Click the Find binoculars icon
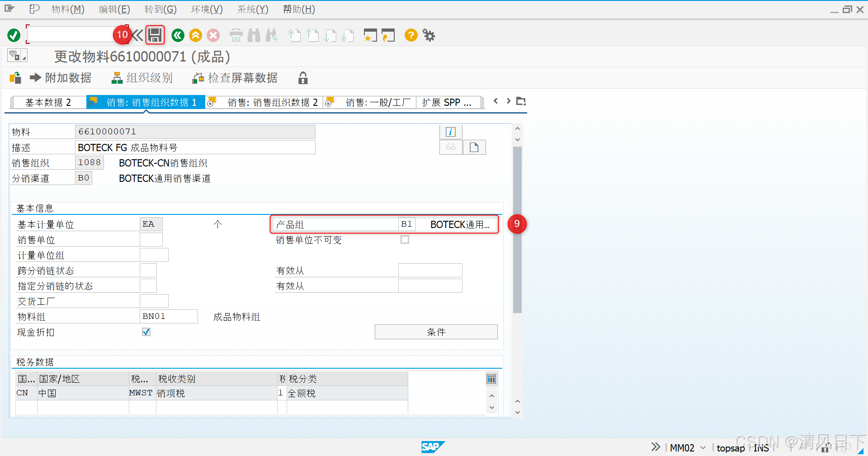Viewport: 868px width, 456px height. [254, 35]
